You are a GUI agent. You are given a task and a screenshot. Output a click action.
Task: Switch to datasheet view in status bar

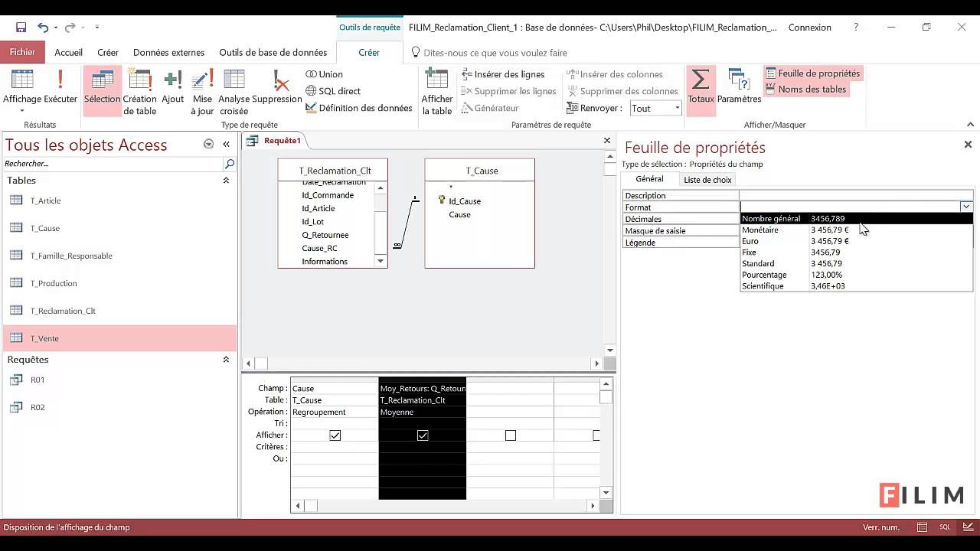click(923, 527)
